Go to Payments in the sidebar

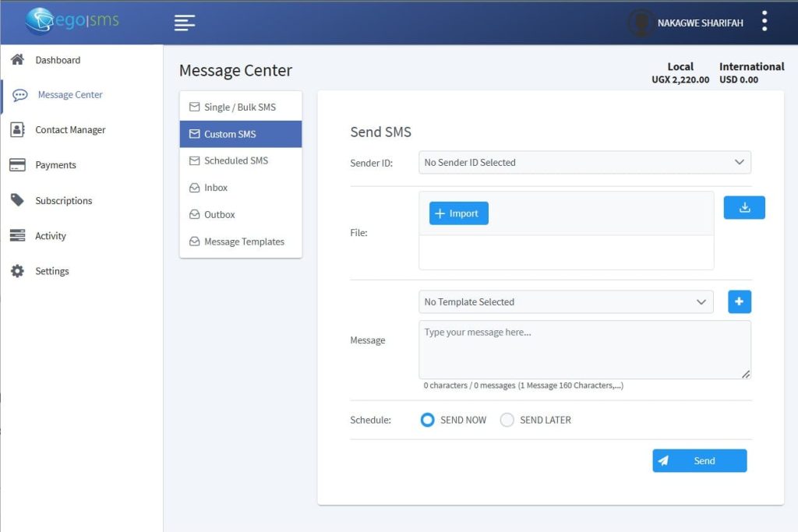pos(55,165)
